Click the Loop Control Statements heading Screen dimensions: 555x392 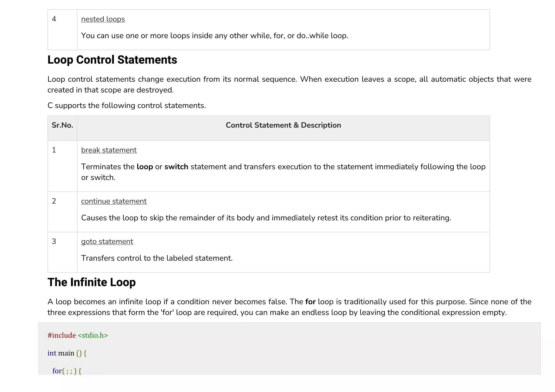[112, 60]
